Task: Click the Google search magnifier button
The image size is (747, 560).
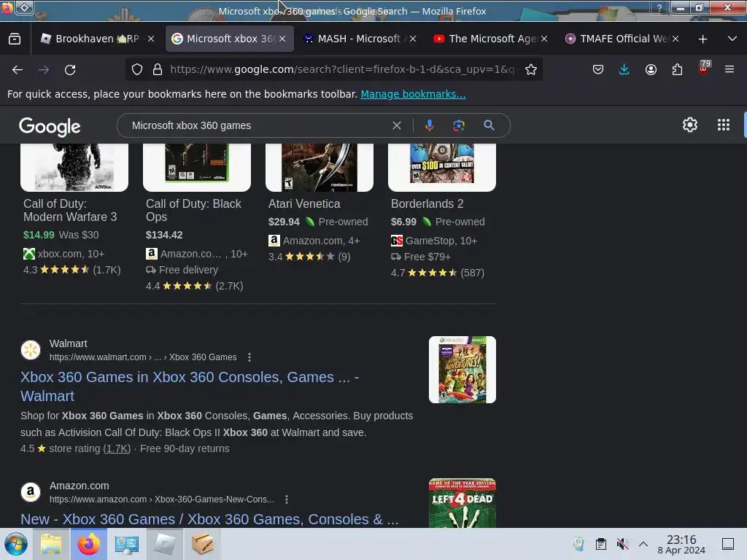Action: (489, 125)
